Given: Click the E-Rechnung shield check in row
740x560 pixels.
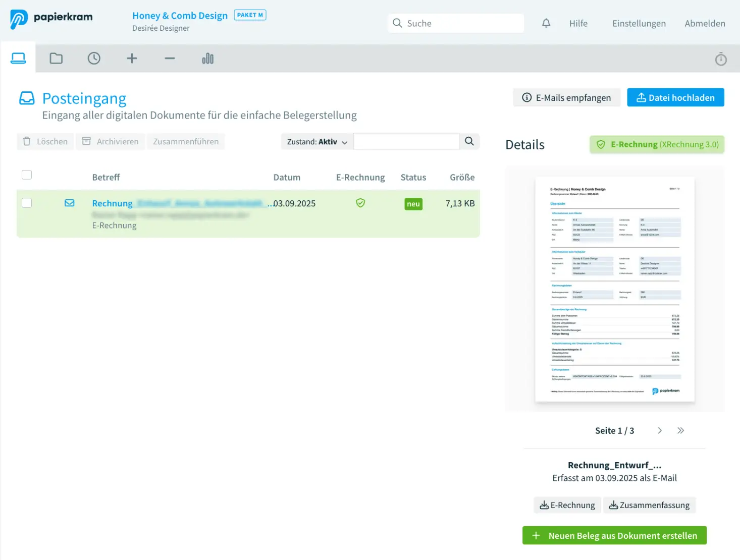Looking at the screenshot, I should pyautogui.click(x=360, y=203).
